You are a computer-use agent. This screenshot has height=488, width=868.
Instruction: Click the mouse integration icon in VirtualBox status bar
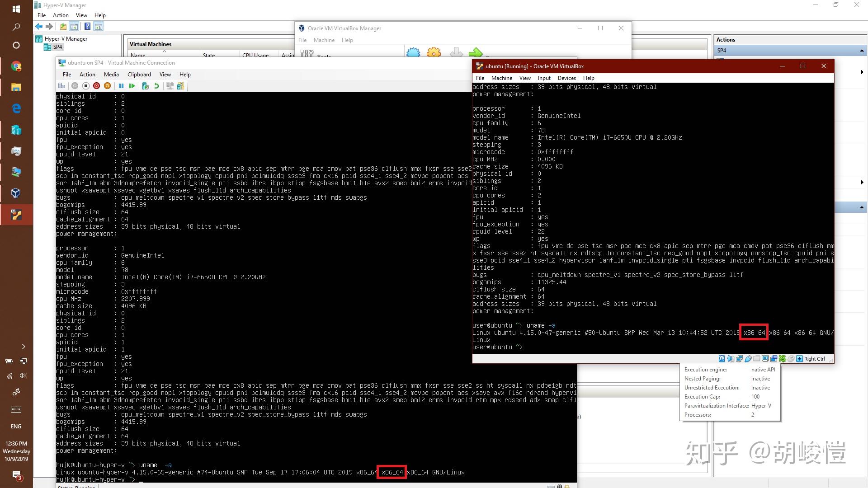[791, 359]
